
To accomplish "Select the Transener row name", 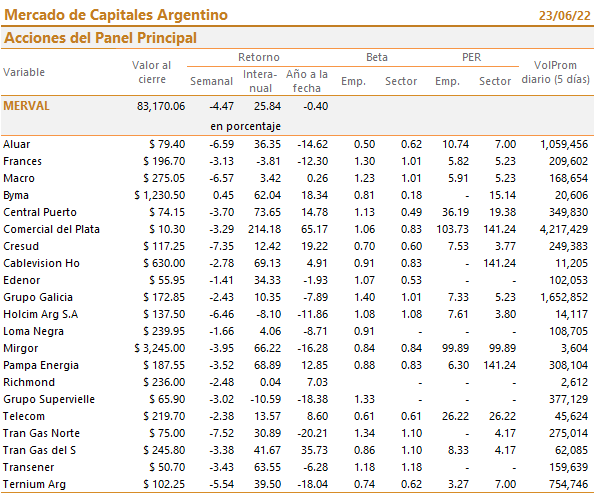I will coord(28,467).
